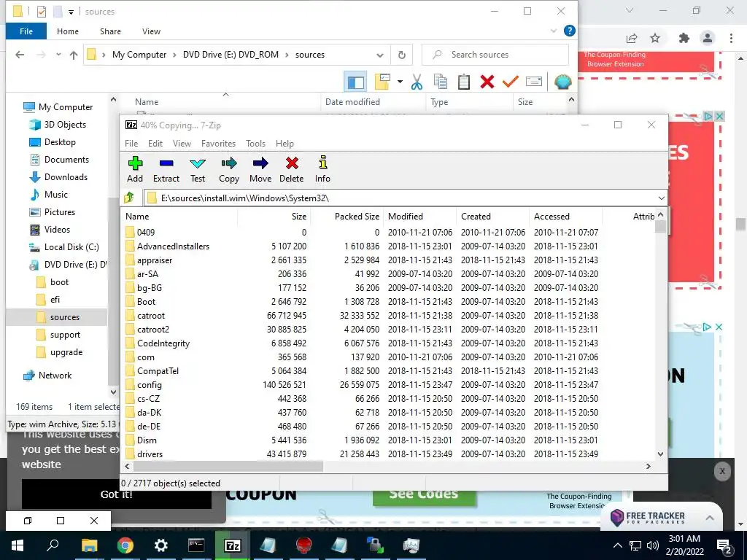Open the 7-Zip File menu
Screen dimensions: 747x560
tap(131, 144)
